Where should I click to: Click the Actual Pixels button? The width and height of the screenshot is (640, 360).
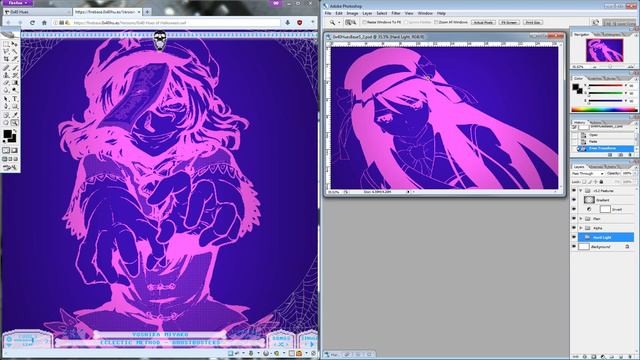pos(483,22)
